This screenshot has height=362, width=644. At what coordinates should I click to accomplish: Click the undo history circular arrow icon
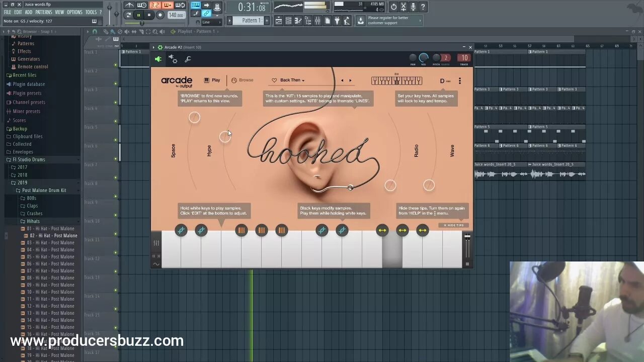[x=393, y=7]
